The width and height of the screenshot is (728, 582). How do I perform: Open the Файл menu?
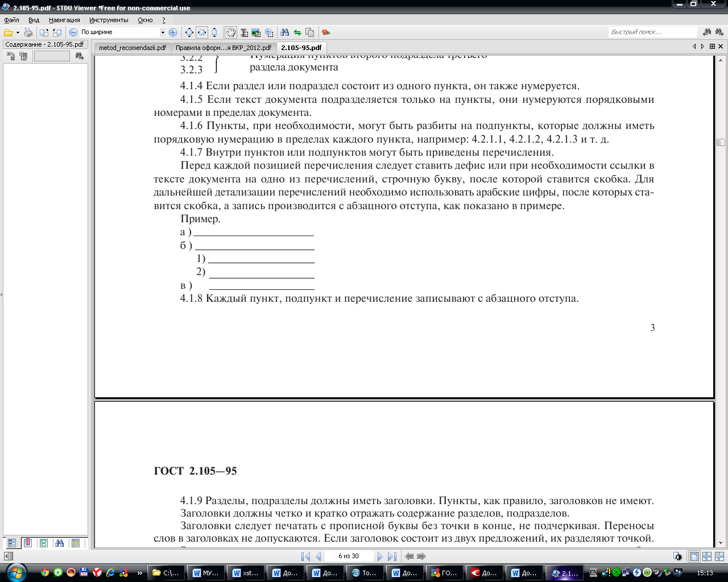(11, 20)
